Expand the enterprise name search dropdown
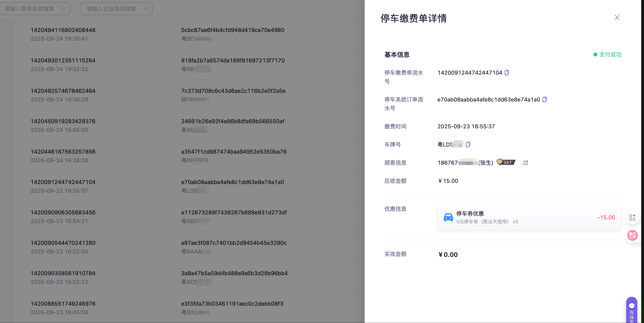 tap(146, 9)
